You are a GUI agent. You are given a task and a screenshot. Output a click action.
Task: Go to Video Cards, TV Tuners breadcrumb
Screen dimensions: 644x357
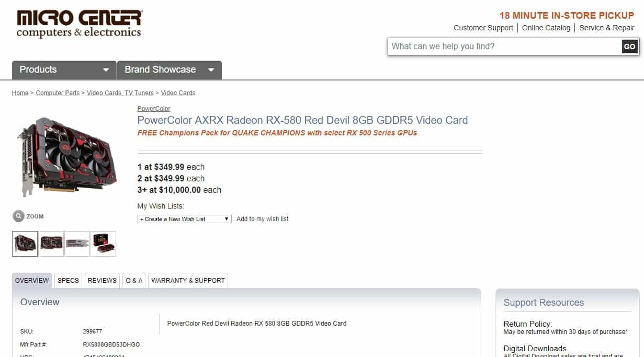[120, 93]
